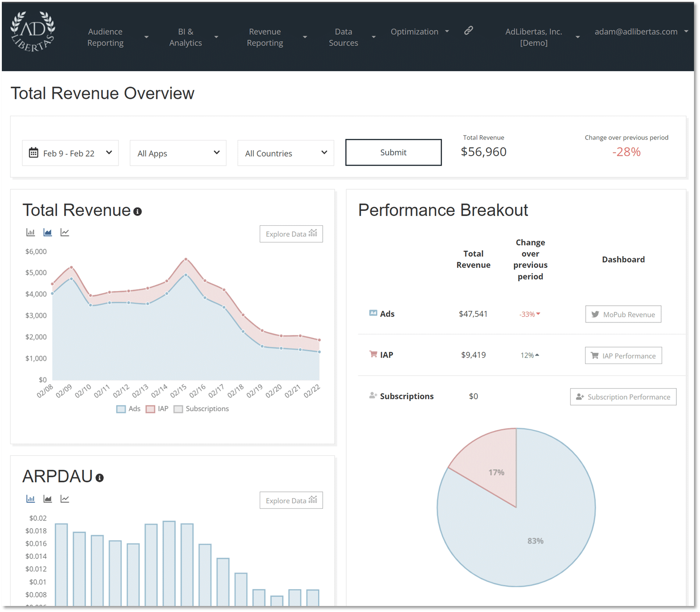700x612 pixels.
Task: Open Optimization menu
Action: pyautogui.click(x=414, y=31)
